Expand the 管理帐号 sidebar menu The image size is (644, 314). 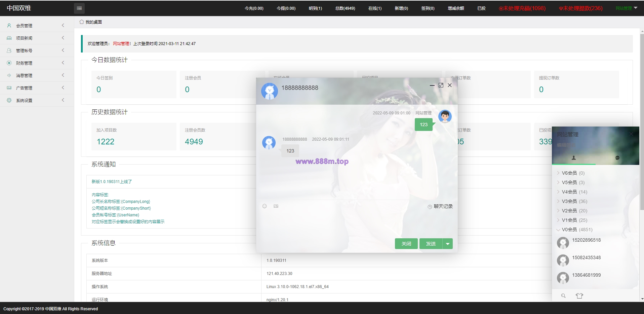point(37,50)
